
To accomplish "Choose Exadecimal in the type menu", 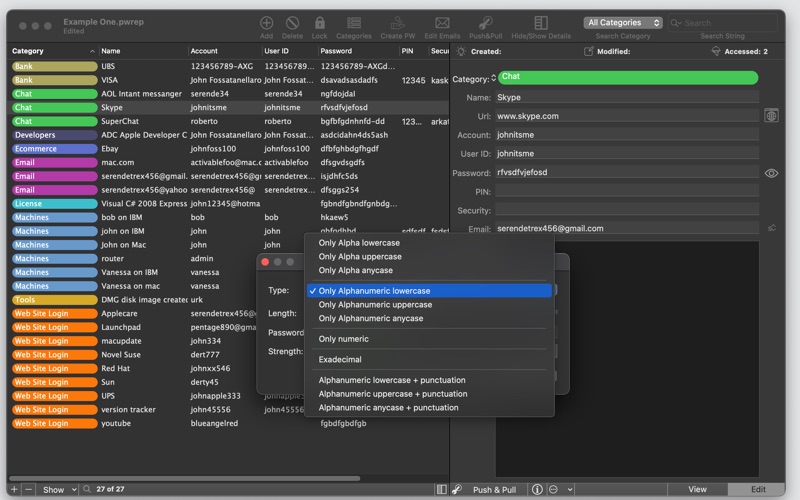I will (x=340, y=359).
